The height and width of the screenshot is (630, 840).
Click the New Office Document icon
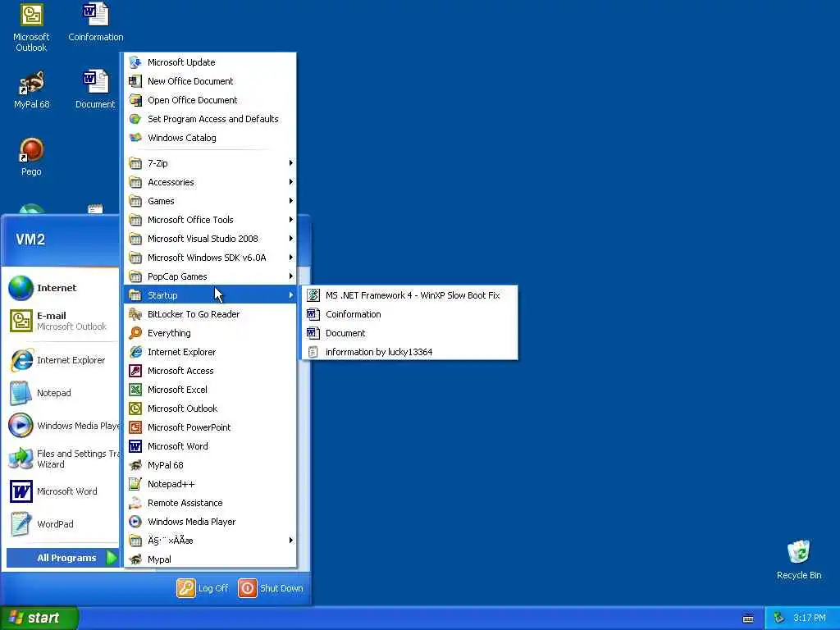pos(135,81)
